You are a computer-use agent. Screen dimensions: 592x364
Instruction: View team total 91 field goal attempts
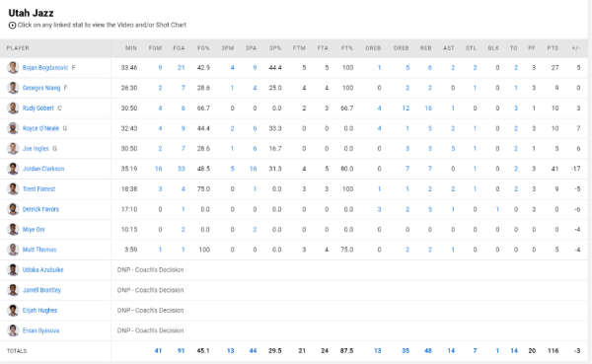coord(181,351)
